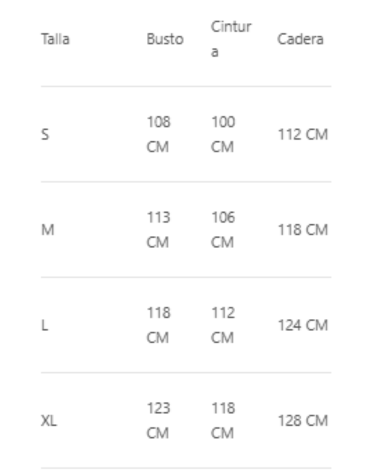Select the Cadera column header
Screen dimensions: 370x470
pyautogui.click(x=300, y=39)
